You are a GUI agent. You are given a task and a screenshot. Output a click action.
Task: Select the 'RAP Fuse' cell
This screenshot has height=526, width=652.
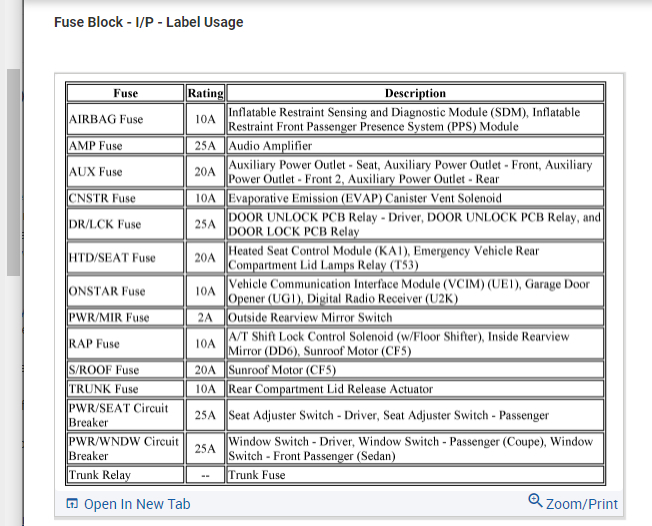coord(125,343)
